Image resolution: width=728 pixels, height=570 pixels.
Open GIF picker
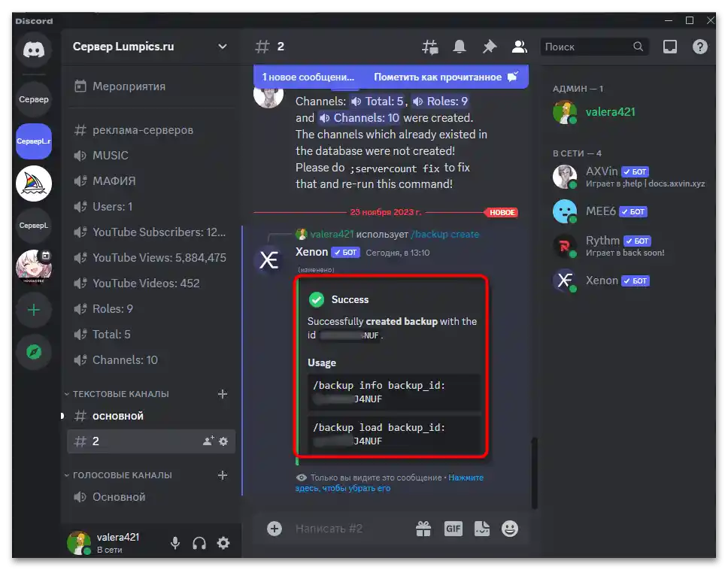(x=453, y=528)
